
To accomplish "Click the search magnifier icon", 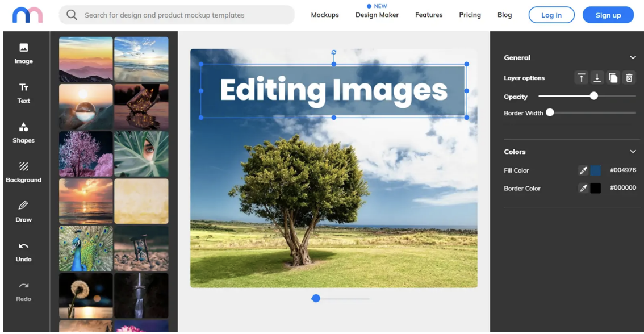I will pyautogui.click(x=72, y=15).
